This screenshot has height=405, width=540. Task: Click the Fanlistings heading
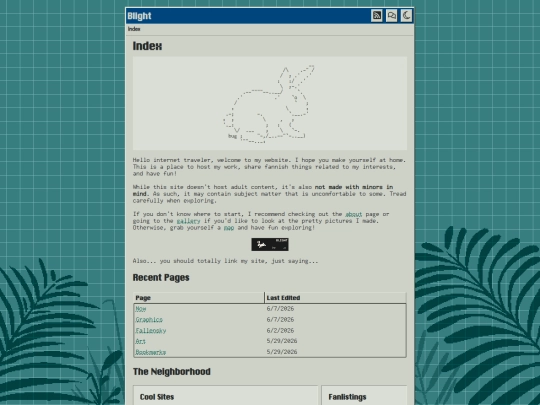tap(347, 397)
